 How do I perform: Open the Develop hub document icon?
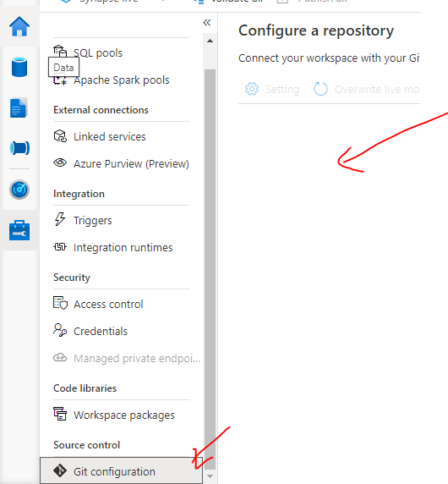click(19, 107)
